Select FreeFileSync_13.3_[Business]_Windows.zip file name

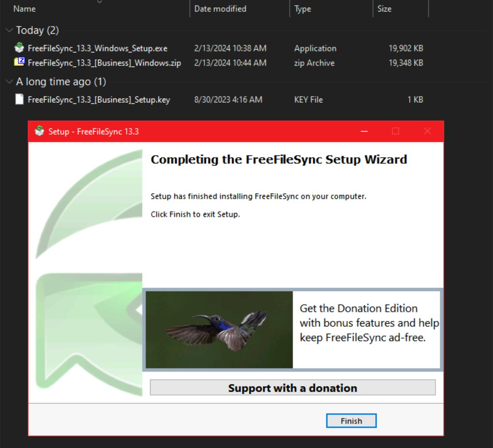tap(104, 63)
